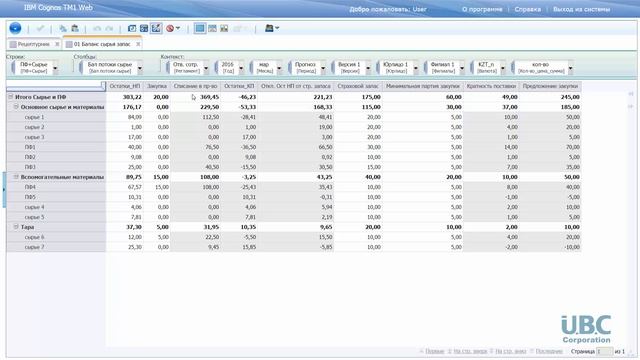
Task: Click the left side panel expand handle
Action: click(x=4, y=189)
